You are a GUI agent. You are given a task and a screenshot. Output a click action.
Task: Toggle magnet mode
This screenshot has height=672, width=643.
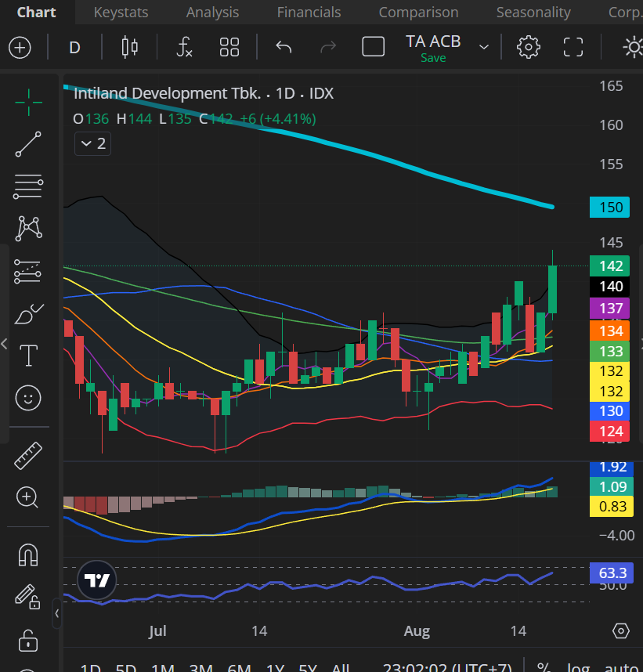28,555
